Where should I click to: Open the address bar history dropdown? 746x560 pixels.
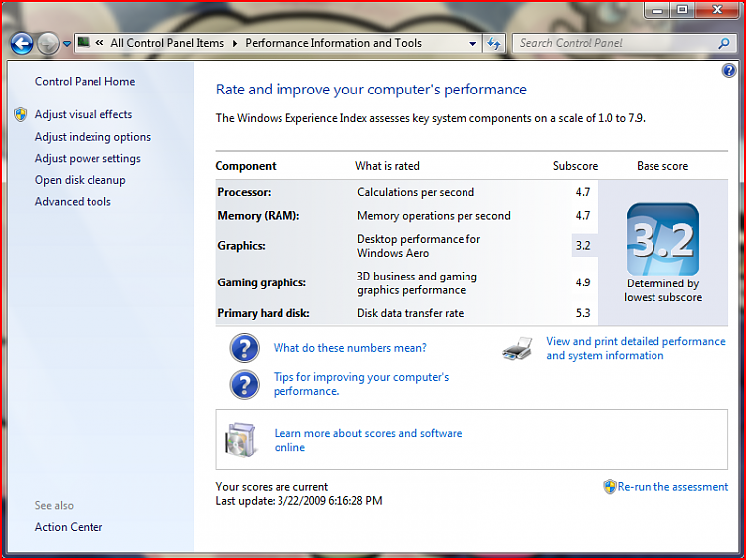pyautogui.click(x=472, y=44)
